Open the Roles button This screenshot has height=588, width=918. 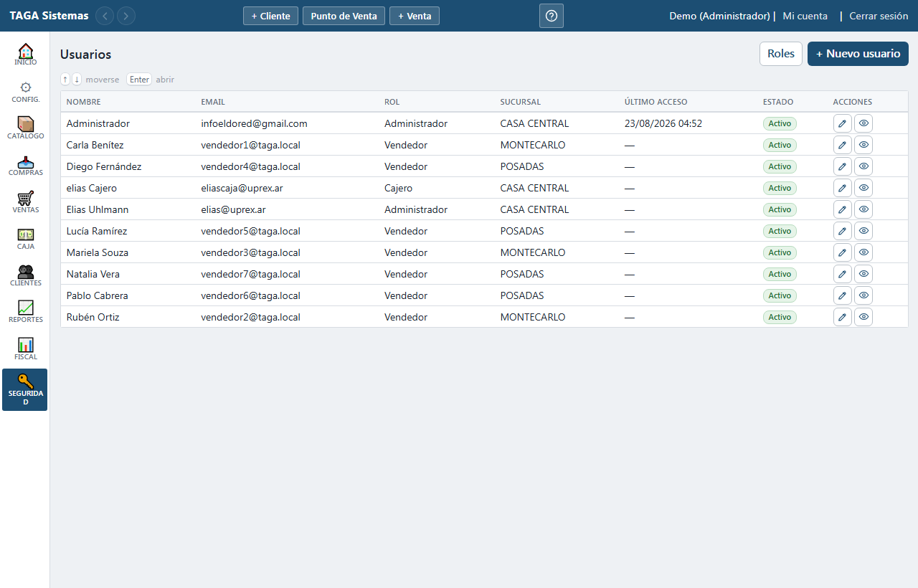coord(781,54)
